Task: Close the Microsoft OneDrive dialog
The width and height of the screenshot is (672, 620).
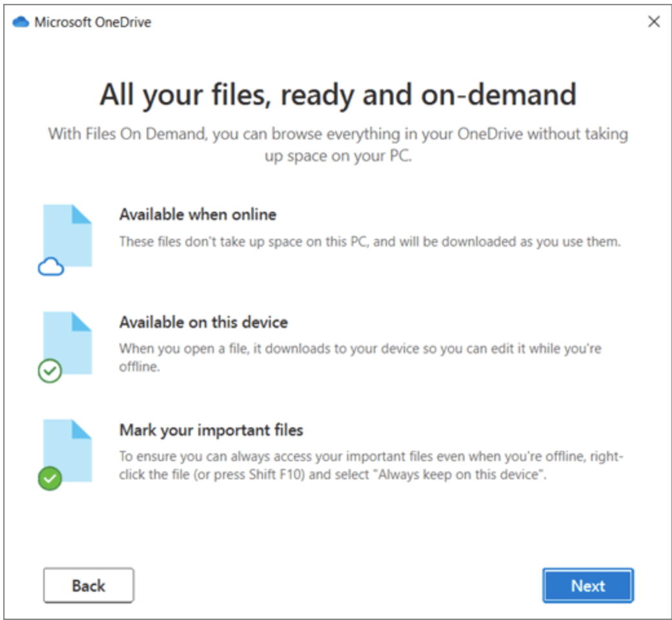Action: [x=653, y=22]
